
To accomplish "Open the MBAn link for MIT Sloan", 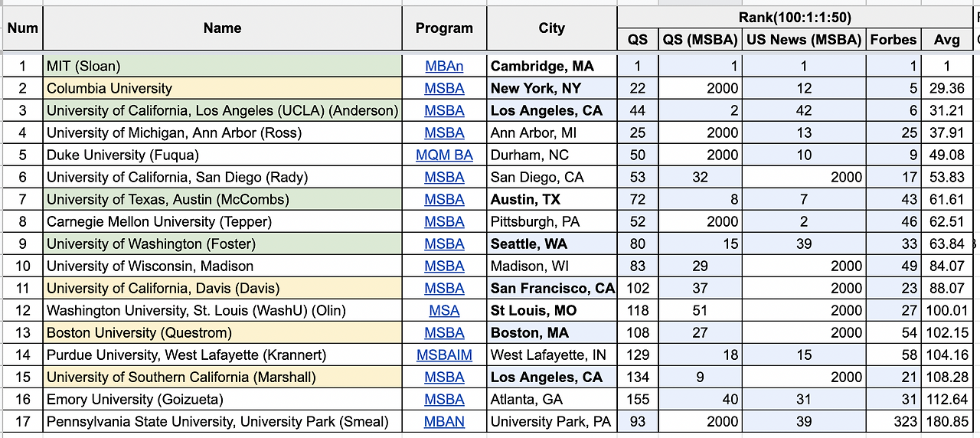I will click(x=444, y=66).
